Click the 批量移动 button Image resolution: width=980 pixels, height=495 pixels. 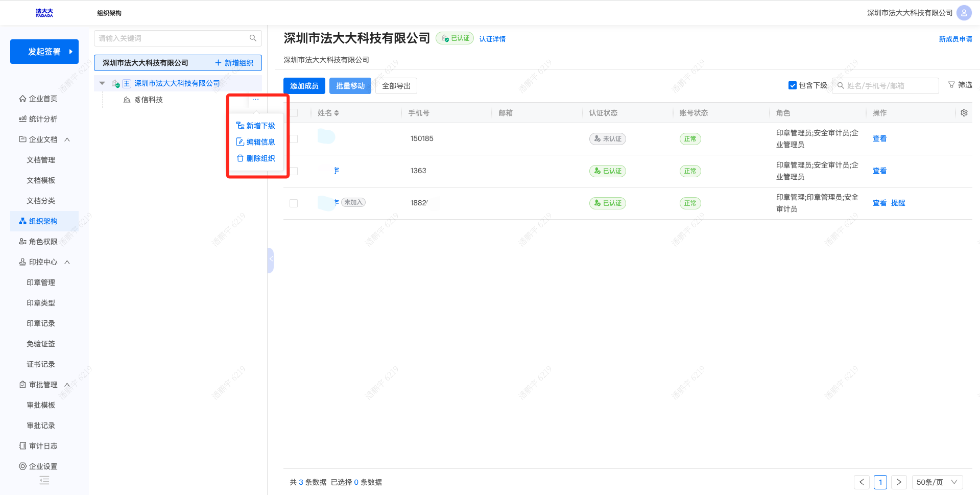350,86
